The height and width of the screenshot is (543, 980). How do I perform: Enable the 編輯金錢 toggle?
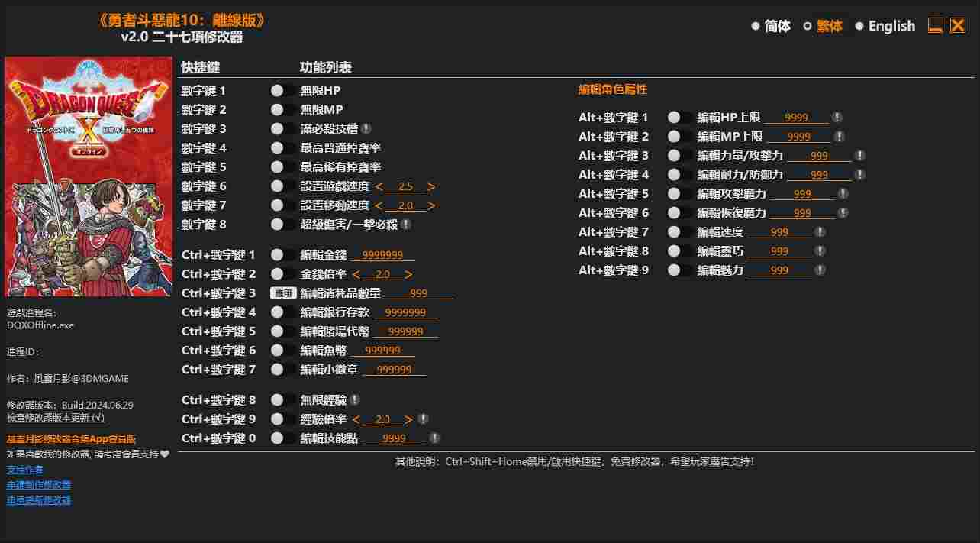[283, 255]
